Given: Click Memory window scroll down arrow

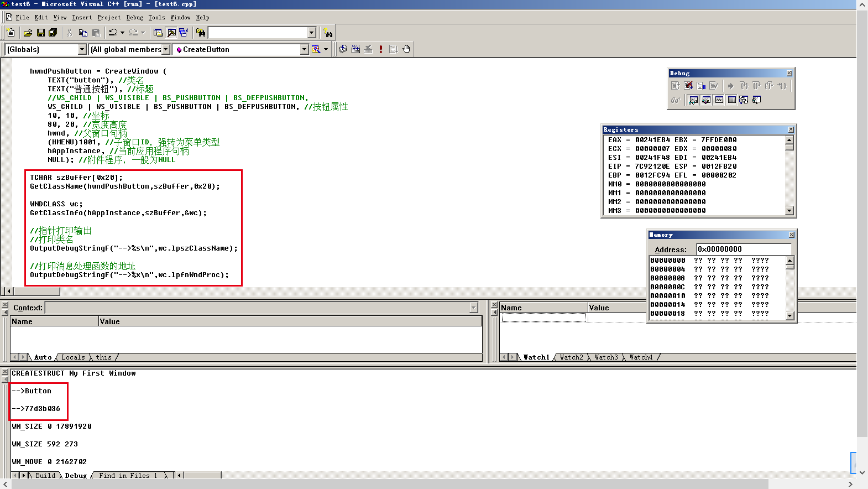Looking at the screenshot, I should [x=790, y=316].
